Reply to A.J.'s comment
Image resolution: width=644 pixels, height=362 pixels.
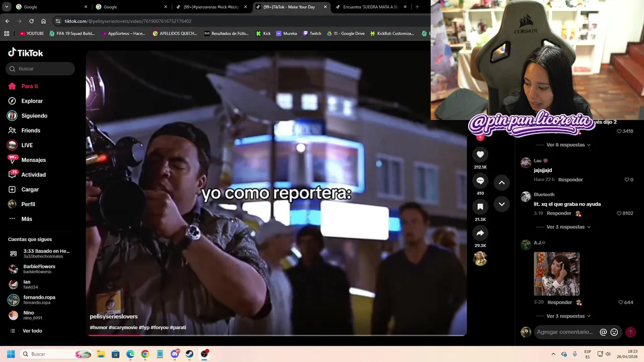point(559,302)
